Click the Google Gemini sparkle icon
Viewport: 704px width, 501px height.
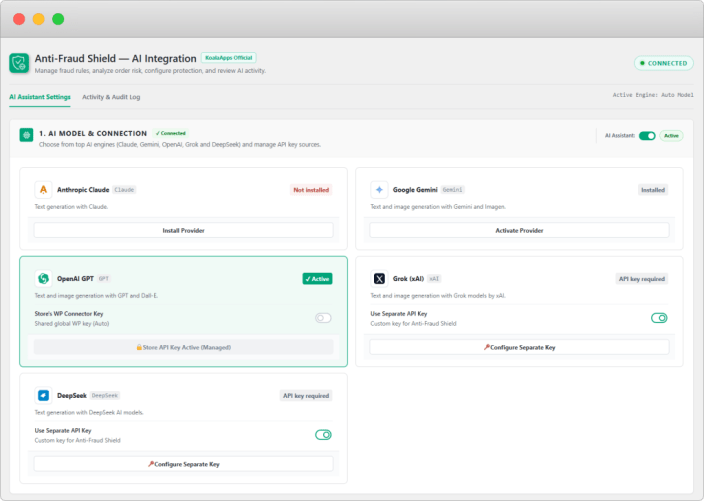pos(379,189)
